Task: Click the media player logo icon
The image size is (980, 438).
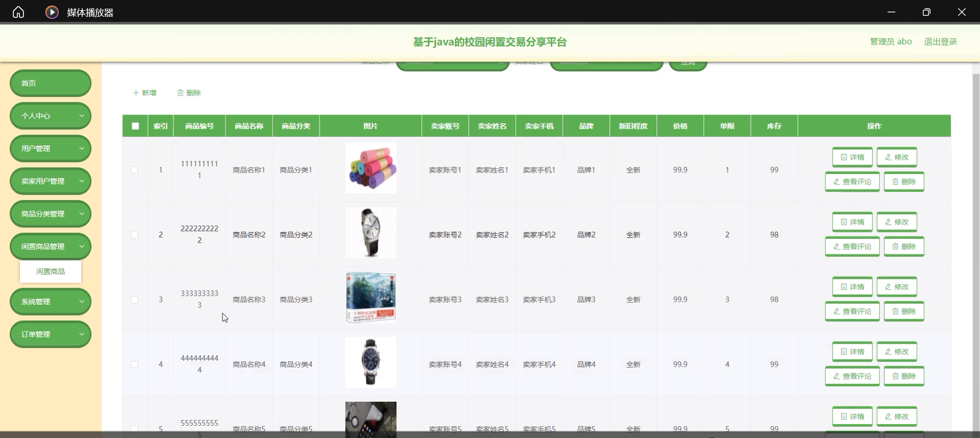Action: point(52,12)
